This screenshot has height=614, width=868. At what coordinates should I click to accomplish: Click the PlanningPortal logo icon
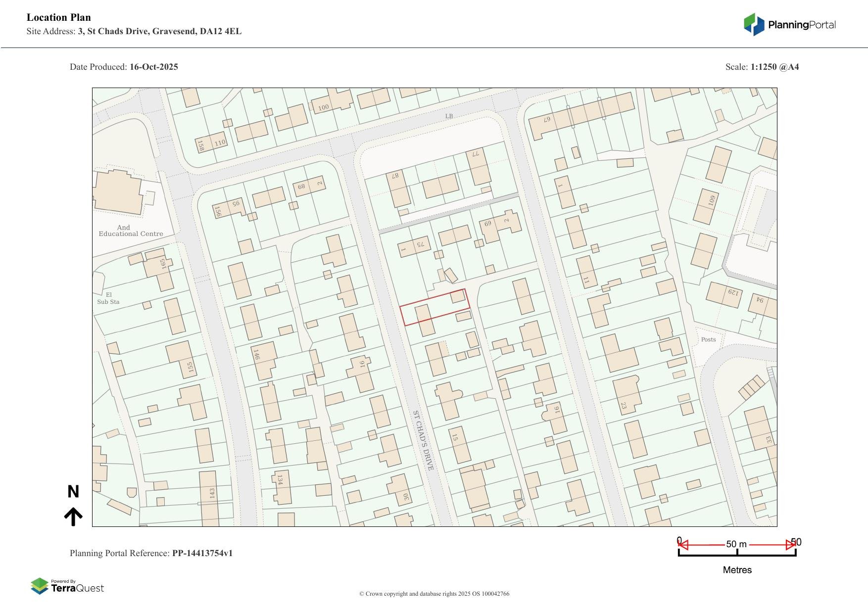pyautogui.click(x=754, y=25)
